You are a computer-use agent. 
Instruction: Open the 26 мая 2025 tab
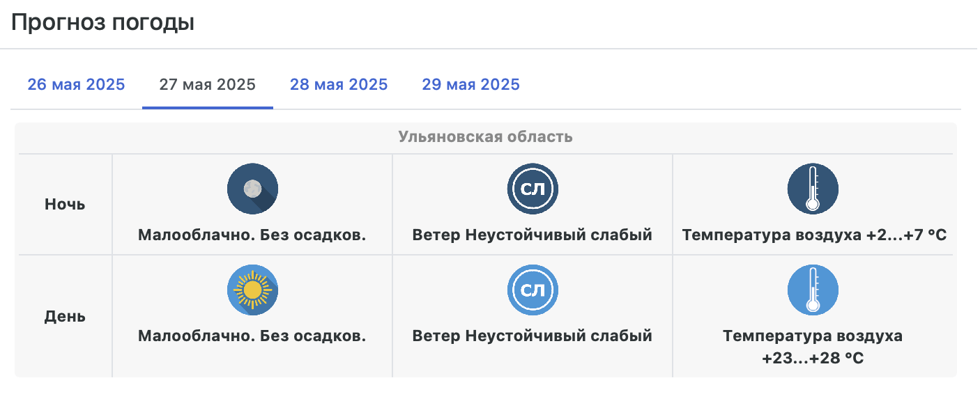(x=76, y=85)
